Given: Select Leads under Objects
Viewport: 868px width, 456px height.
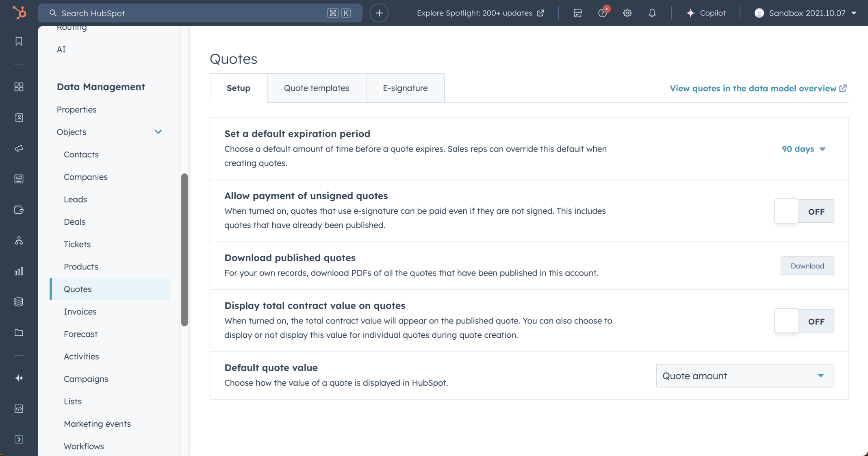Looking at the screenshot, I should coord(76,200).
